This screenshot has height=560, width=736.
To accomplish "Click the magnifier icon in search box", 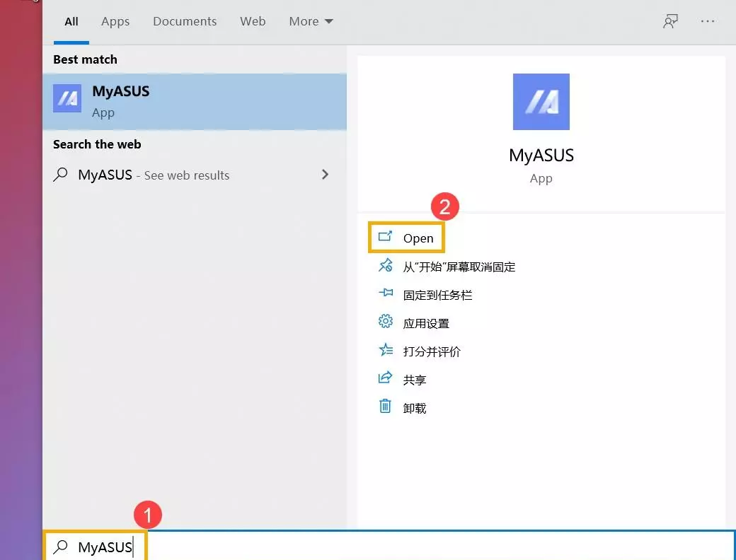I will pyautogui.click(x=62, y=547).
